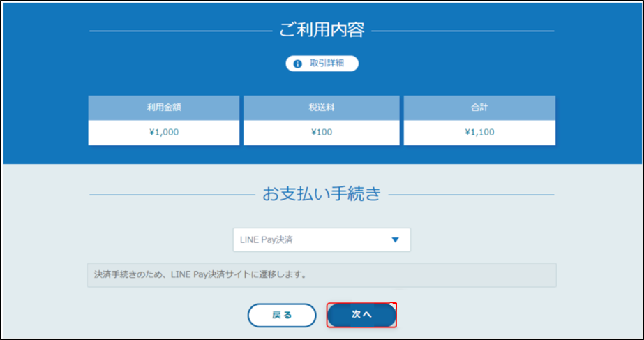Image resolution: width=644 pixels, height=340 pixels.
Task: Open the LINE Pay決済 payment method dropdown
Action: coord(322,239)
